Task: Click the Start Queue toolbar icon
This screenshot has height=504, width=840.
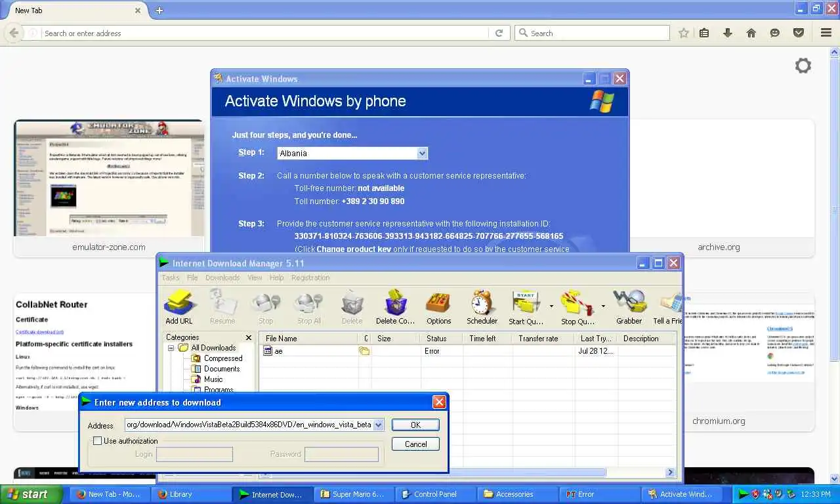Action: [526, 307]
